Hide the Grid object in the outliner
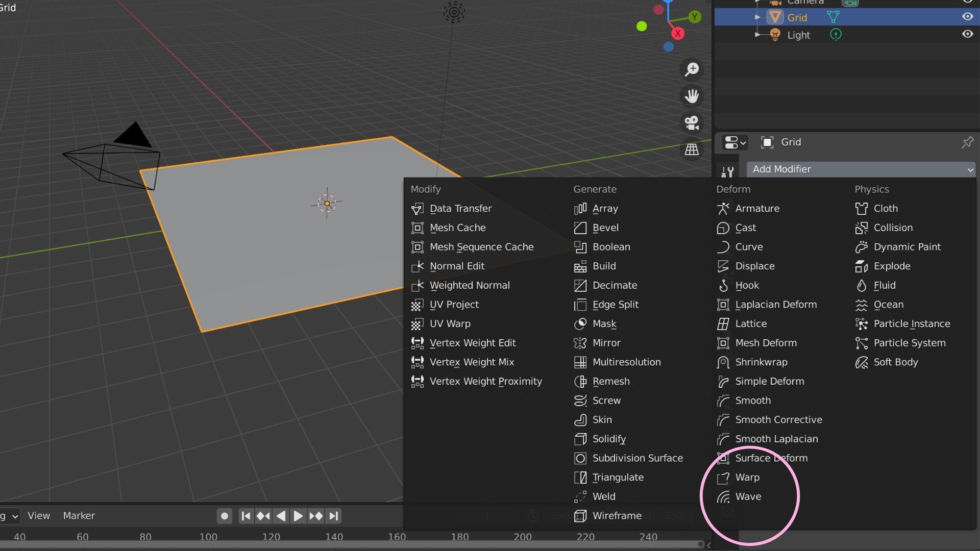Image resolution: width=980 pixels, height=551 pixels. (x=968, y=16)
